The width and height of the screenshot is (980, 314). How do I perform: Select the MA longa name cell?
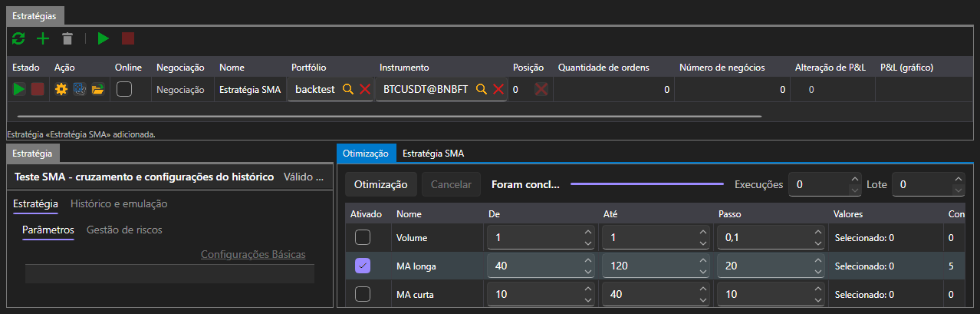click(x=416, y=266)
